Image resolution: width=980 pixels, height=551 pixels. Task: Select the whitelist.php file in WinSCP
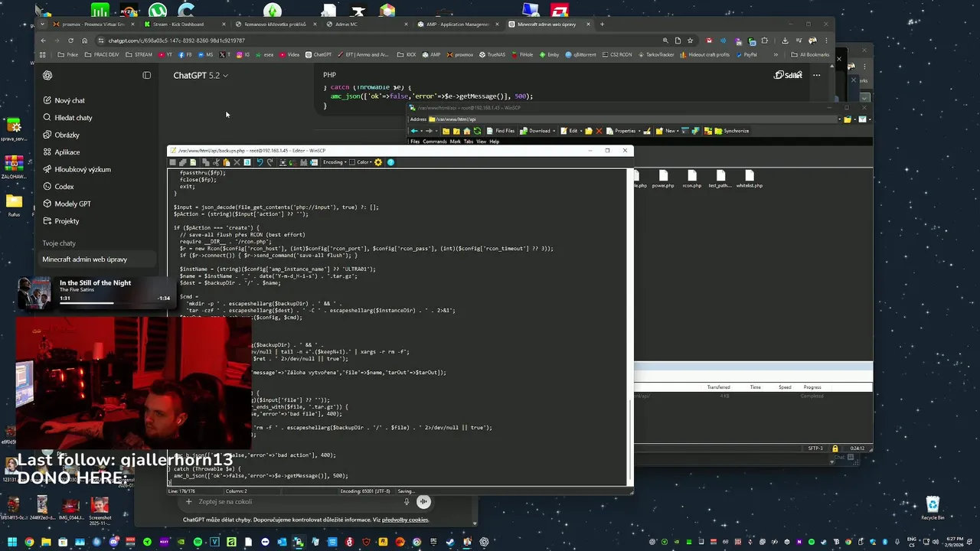pyautogui.click(x=750, y=179)
